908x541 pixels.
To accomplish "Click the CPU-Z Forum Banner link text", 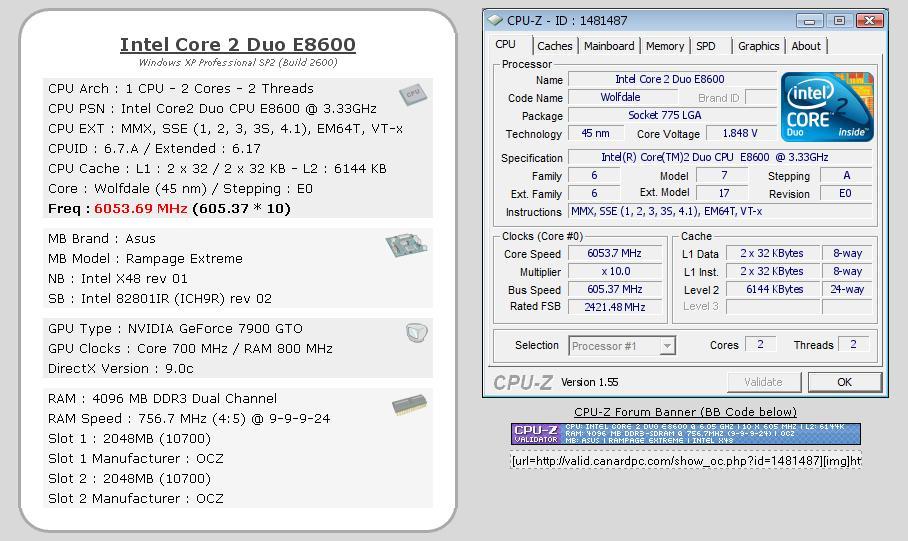I will coord(685,412).
